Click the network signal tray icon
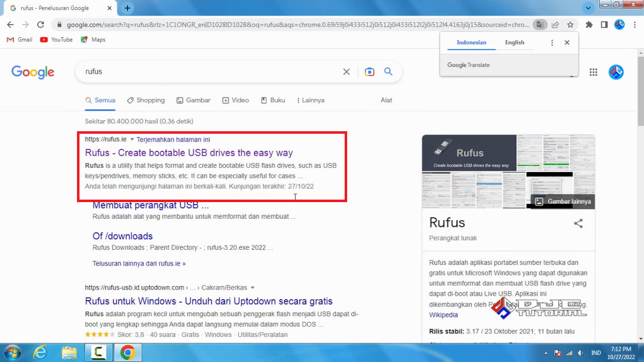644x362 pixels. tap(569, 353)
